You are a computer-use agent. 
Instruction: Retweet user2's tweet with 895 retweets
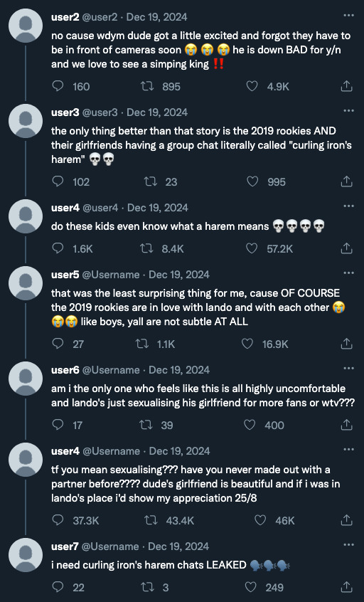coord(147,86)
